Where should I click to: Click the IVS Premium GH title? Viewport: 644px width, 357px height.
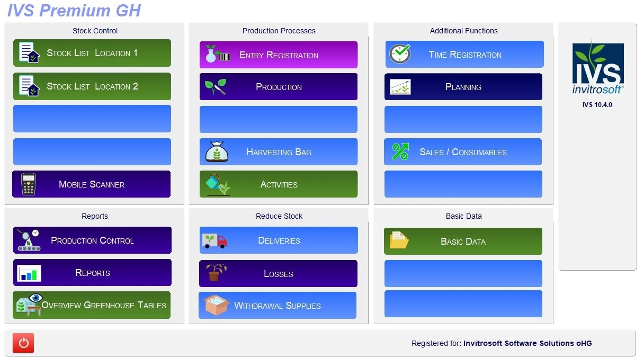(74, 10)
